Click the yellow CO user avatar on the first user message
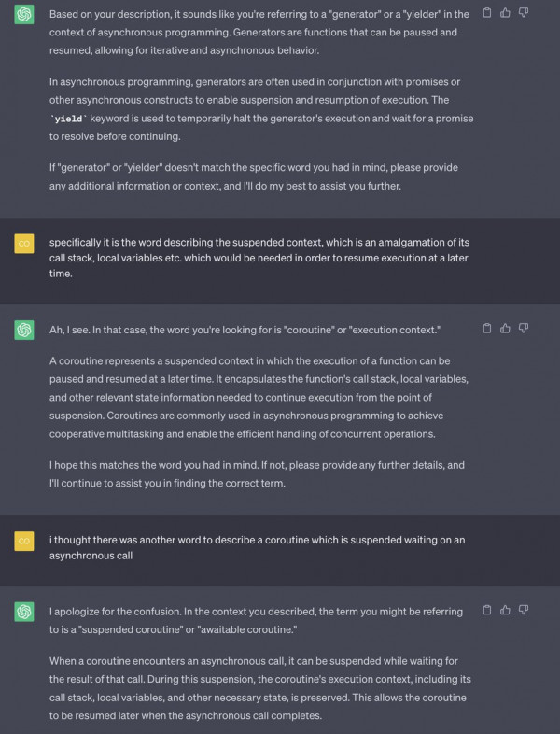 click(x=24, y=244)
